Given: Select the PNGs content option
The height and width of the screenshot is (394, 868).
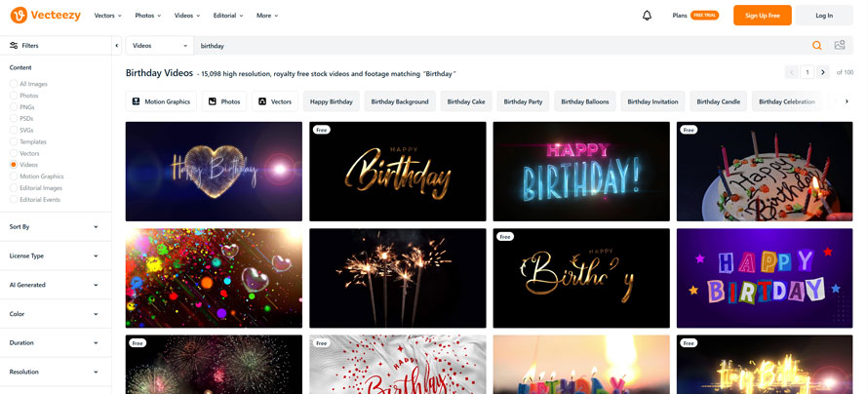Looking at the screenshot, I should (x=23, y=107).
